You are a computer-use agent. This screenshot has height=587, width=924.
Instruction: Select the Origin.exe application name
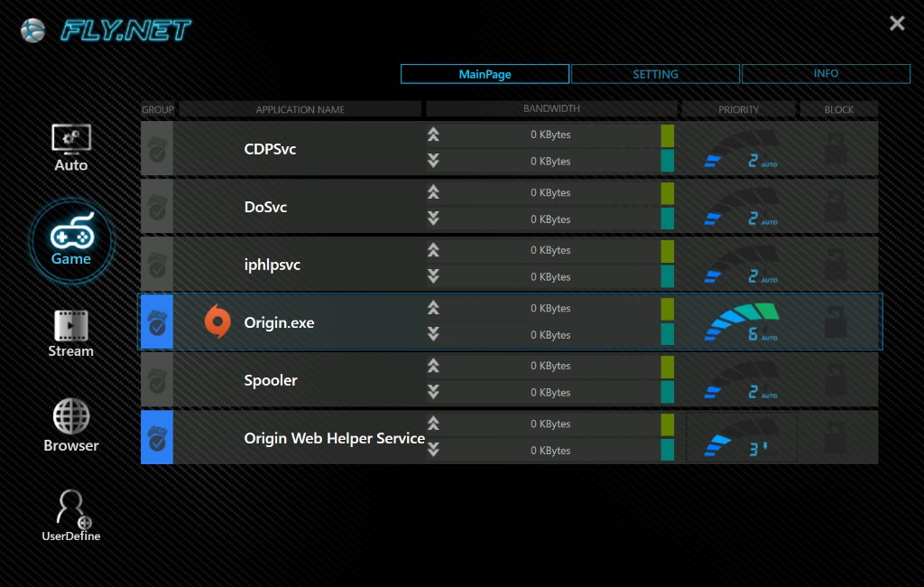coord(280,322)
